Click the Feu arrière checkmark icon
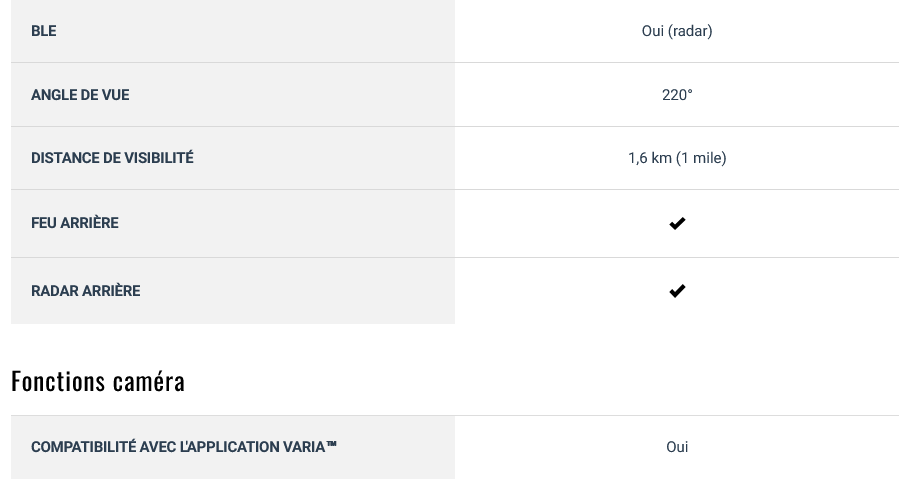Viewport: 917px width, 500px height. 677,223
